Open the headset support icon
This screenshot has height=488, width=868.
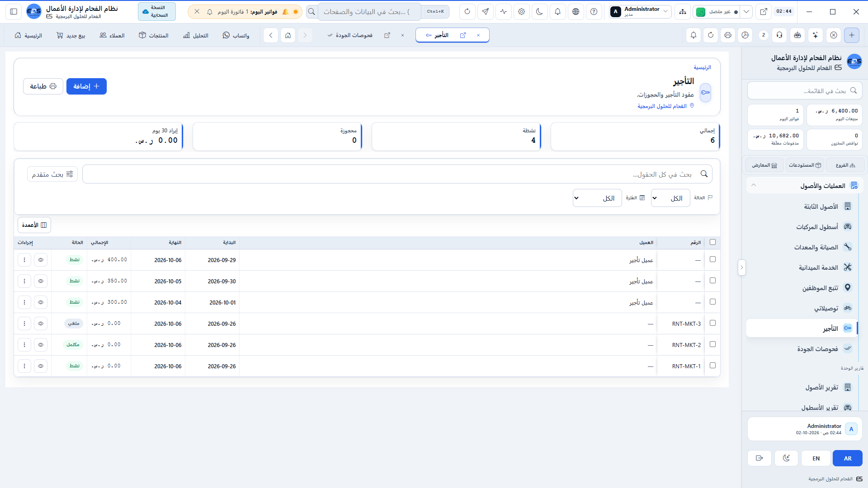pyautogui.click(x=780, y=35)
